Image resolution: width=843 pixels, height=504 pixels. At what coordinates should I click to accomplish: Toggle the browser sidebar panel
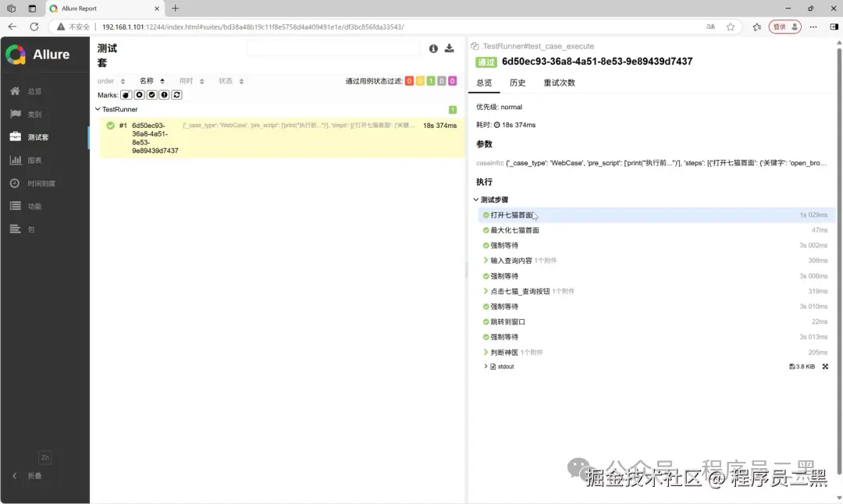pyautogui.click(x=834, y=27)
